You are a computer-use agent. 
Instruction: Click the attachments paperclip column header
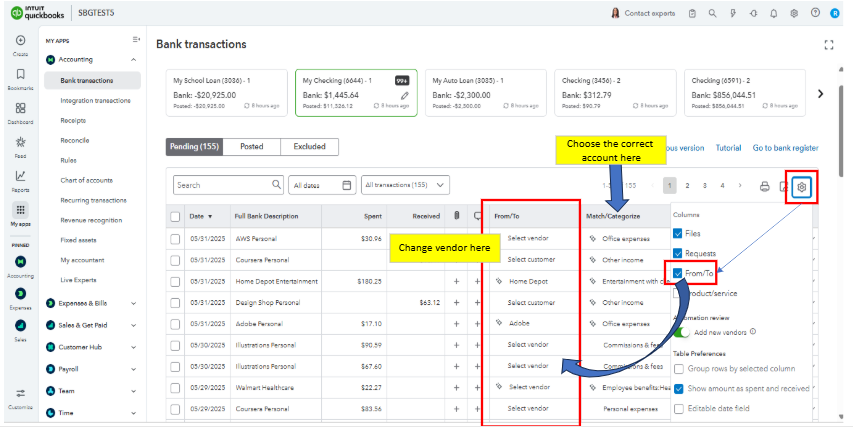pos(456,216)
